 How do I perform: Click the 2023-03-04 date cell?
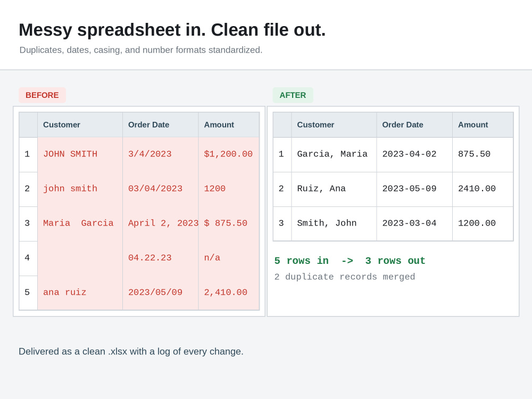[x=414, y=223]
